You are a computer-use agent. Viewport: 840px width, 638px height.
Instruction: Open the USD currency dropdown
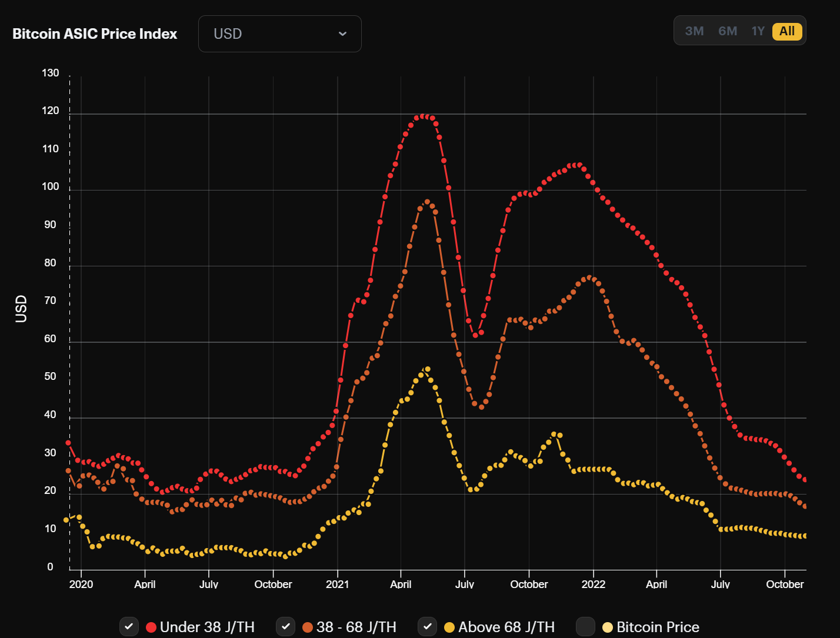279,34
